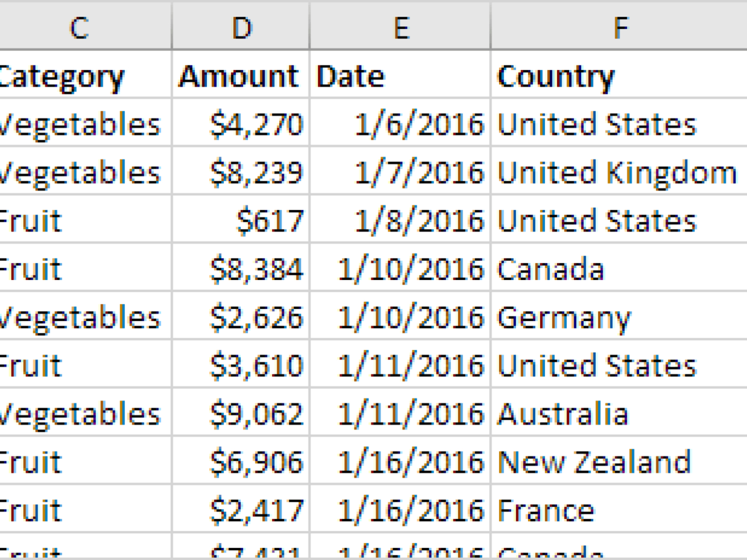This screenshot has width=747, height=560.
Task: Click the Amount header cell
Action: tap(239, 76)
